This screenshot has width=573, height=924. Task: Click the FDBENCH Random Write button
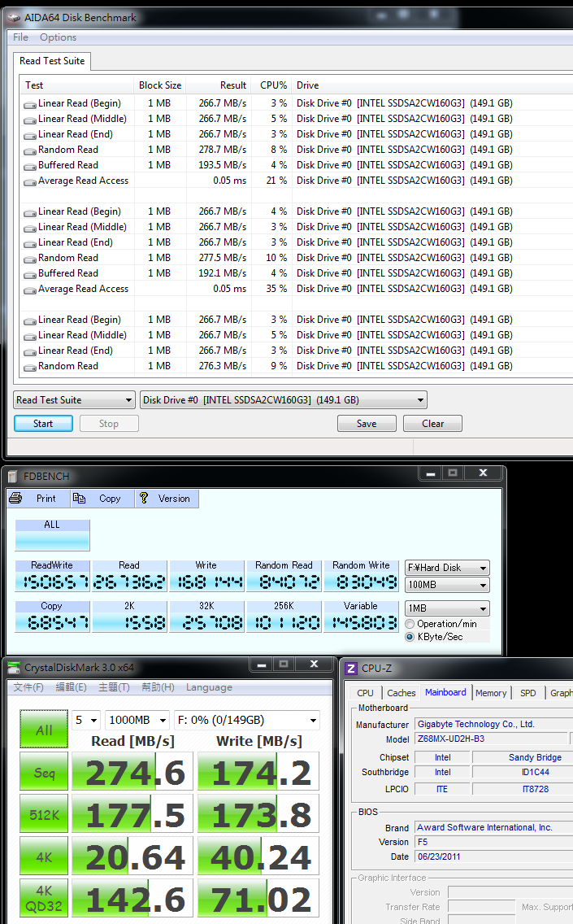tap(361, 576)
